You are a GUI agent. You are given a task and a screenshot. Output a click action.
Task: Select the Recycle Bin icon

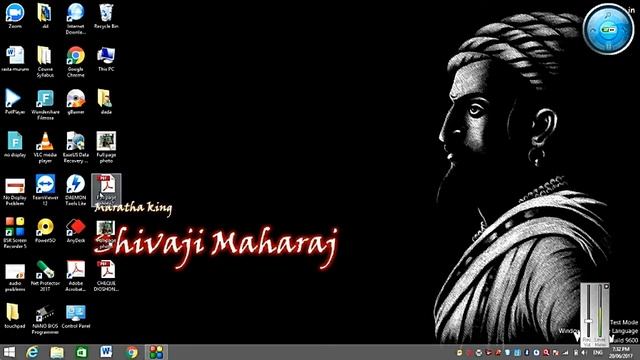(106, 16)
